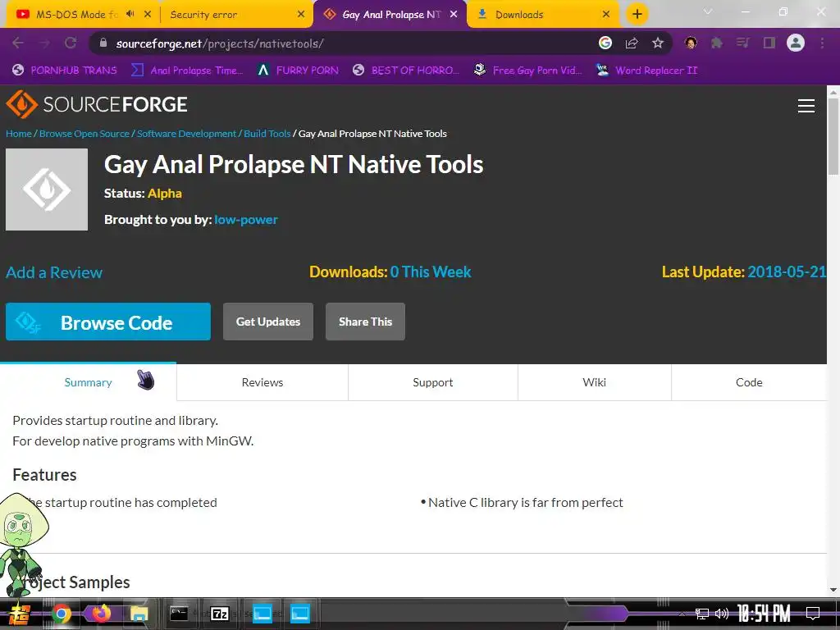View site info via the padlock icon

pyautogui.click(x=103, y=43)
